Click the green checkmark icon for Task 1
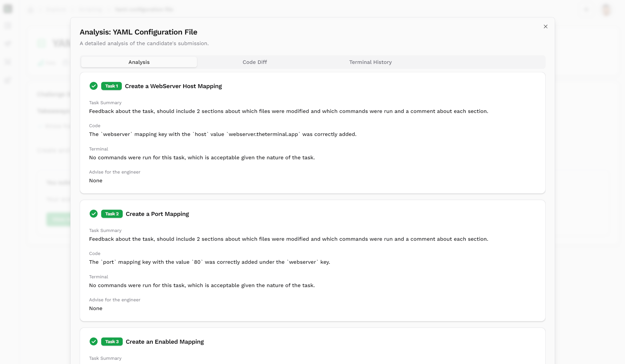 pos(94,86)
